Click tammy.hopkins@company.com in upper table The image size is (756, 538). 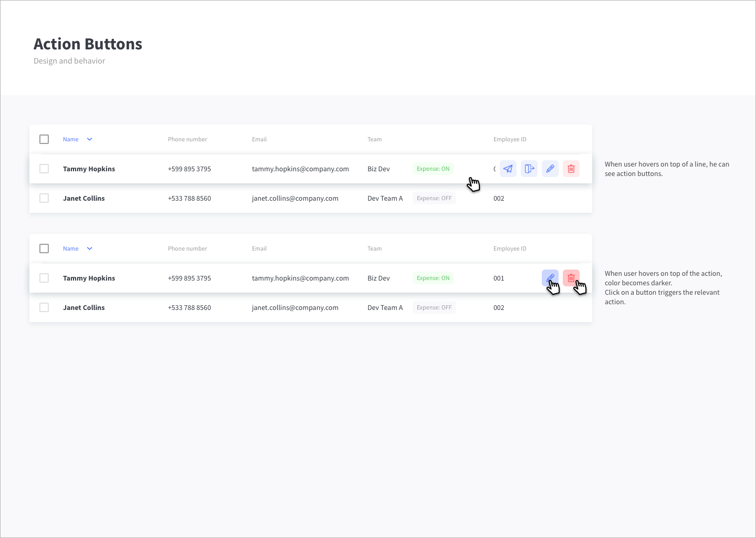(x=300, y=169)
